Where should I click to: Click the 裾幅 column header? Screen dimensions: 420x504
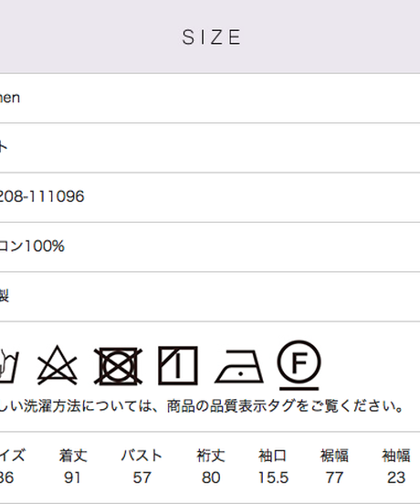pos(334,456)
